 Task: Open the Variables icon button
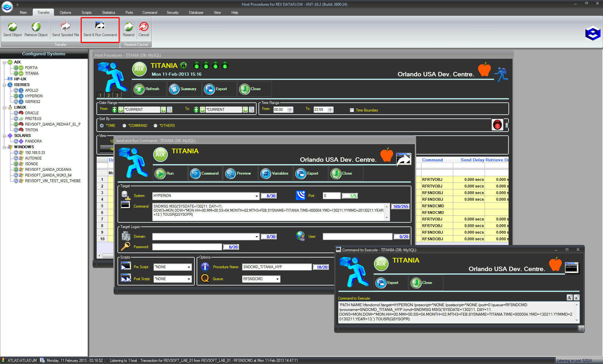point(266,173)
